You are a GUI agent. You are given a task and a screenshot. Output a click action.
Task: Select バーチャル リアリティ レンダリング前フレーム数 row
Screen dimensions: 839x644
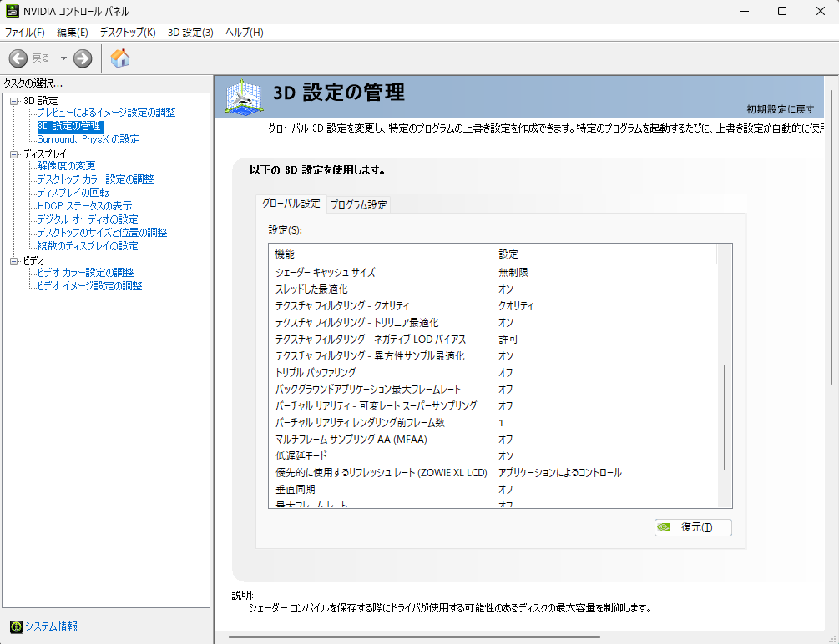tap(493, 423)
